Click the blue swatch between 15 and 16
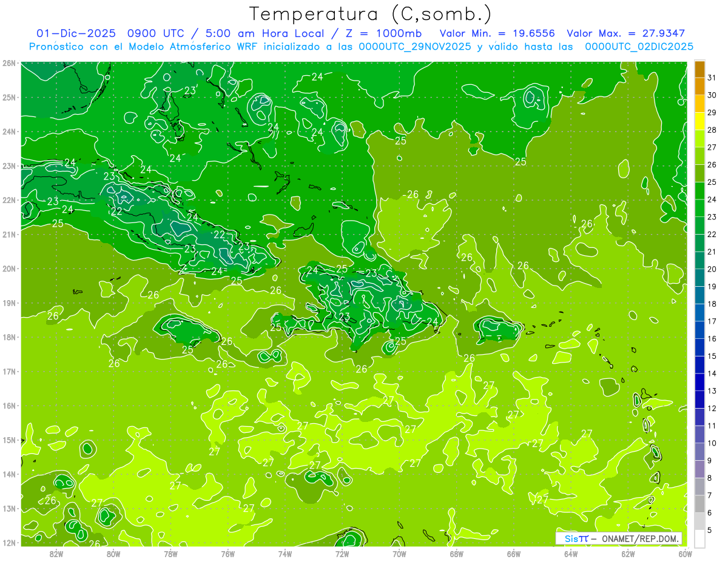The image size is (728, 562). 699,347
